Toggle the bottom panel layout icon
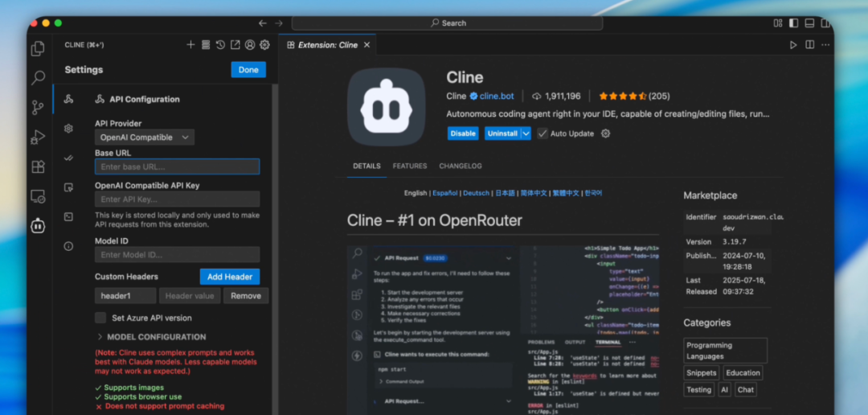This screenshot has width=868, height=415. click(809, 23)
